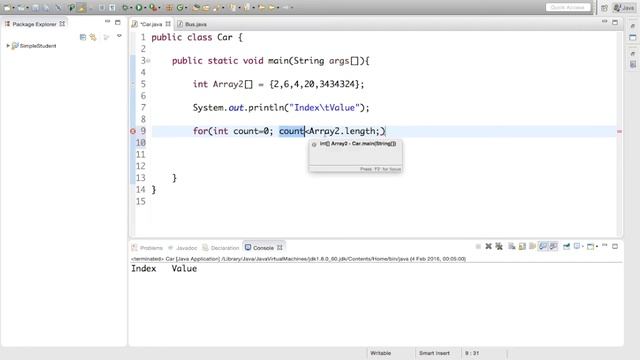The height and width of the screenshot is (360, 640).
Task: Toggle Word Wrap in Console
Action: tap(532, 246)
